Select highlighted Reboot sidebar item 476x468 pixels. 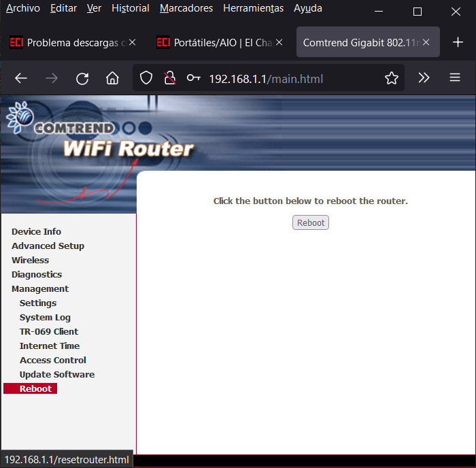[31, 388]
